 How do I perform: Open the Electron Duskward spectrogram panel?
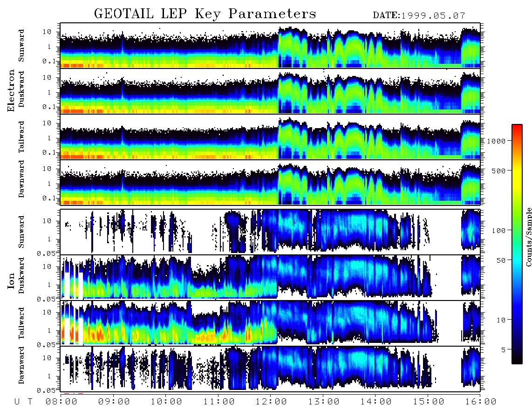point(270,91)
